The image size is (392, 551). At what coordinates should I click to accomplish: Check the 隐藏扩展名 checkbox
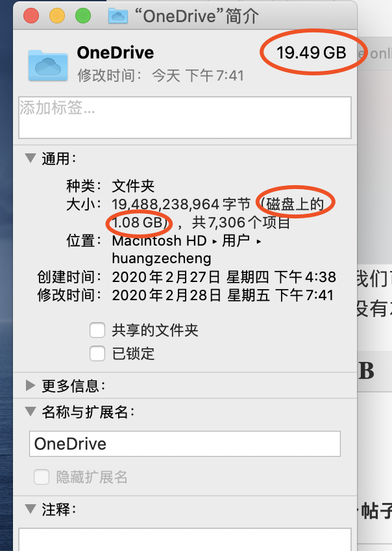click(42, 478)
